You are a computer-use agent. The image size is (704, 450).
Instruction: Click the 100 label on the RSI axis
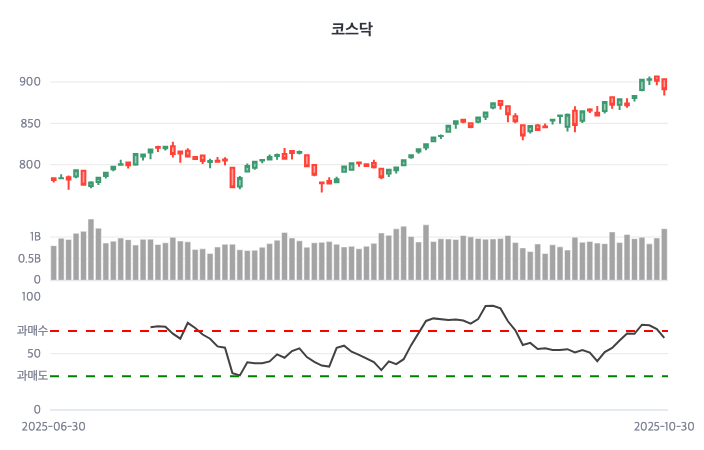tap(31, 297)
